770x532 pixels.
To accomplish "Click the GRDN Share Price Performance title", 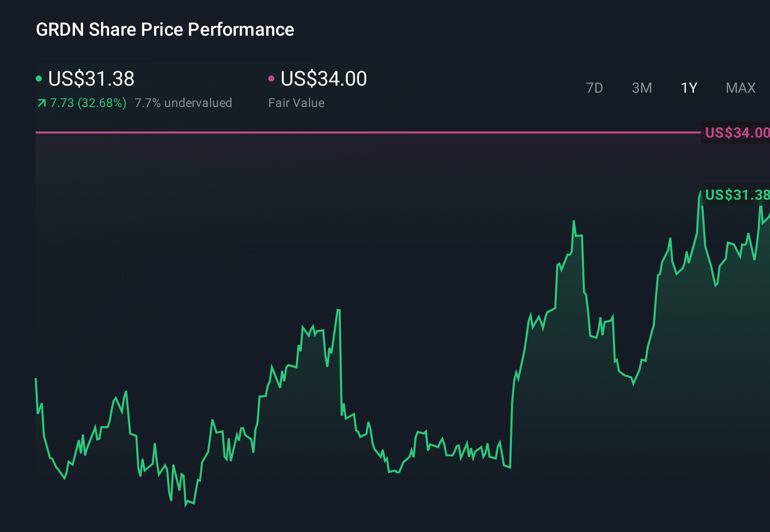I will [x=165, y=30].
